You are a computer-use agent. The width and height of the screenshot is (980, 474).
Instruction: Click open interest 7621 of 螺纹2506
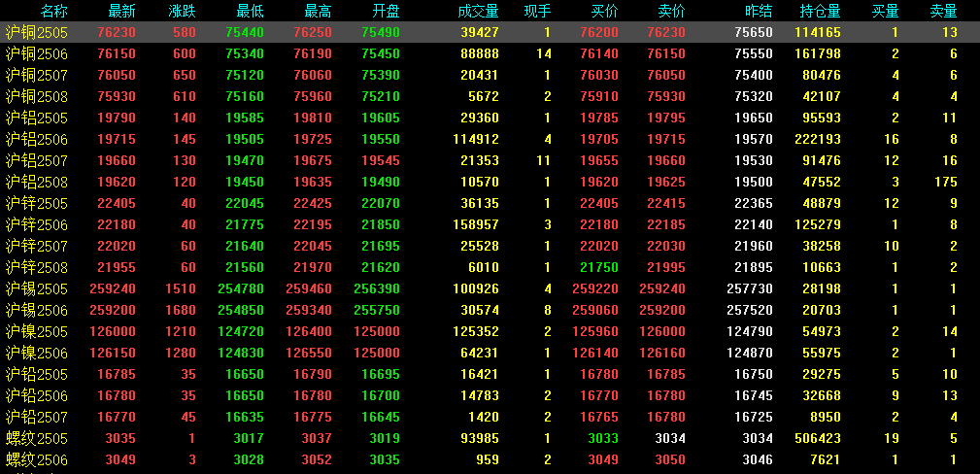[825, 460]
